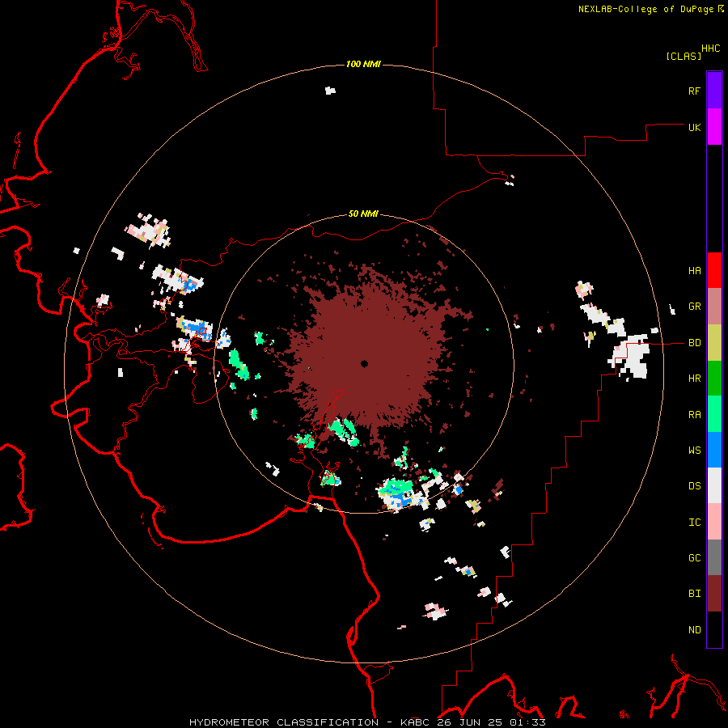Screen dimensions: 728x728
Task: Click the 100 NMI range ring label
Action: [363, 64]
